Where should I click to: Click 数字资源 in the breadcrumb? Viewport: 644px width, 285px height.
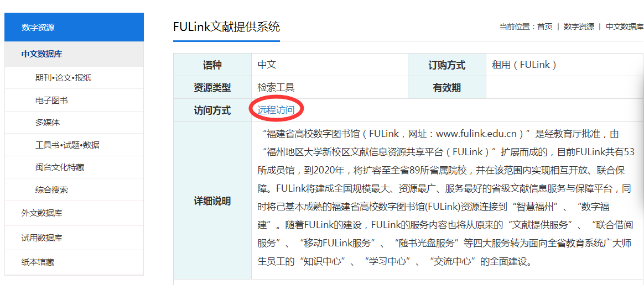coord(579,27)
